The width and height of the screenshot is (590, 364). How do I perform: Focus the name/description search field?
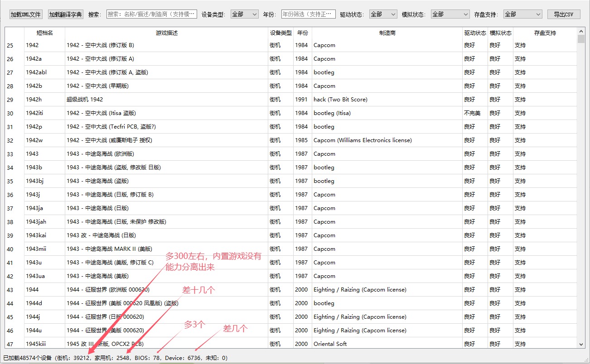click(152, 14)
